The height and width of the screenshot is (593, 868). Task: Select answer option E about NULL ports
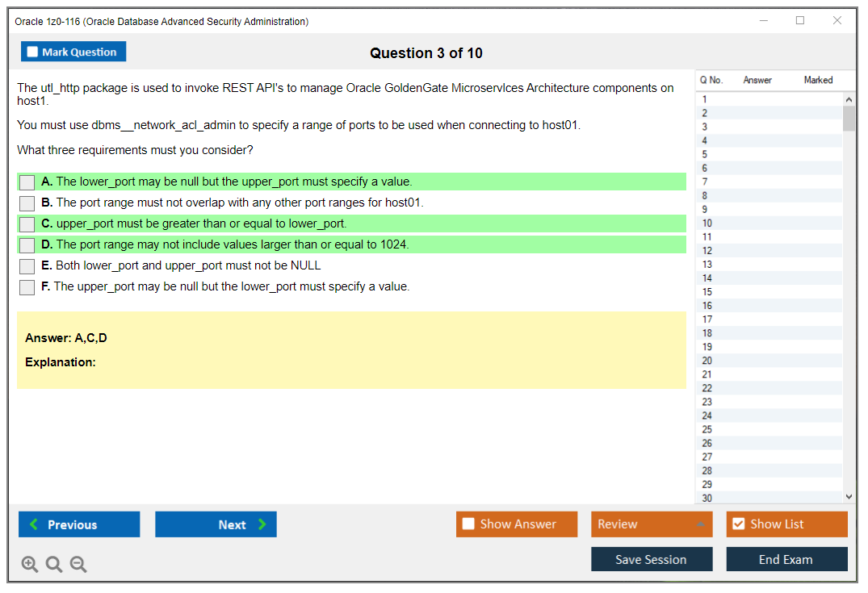click(26, 265)
